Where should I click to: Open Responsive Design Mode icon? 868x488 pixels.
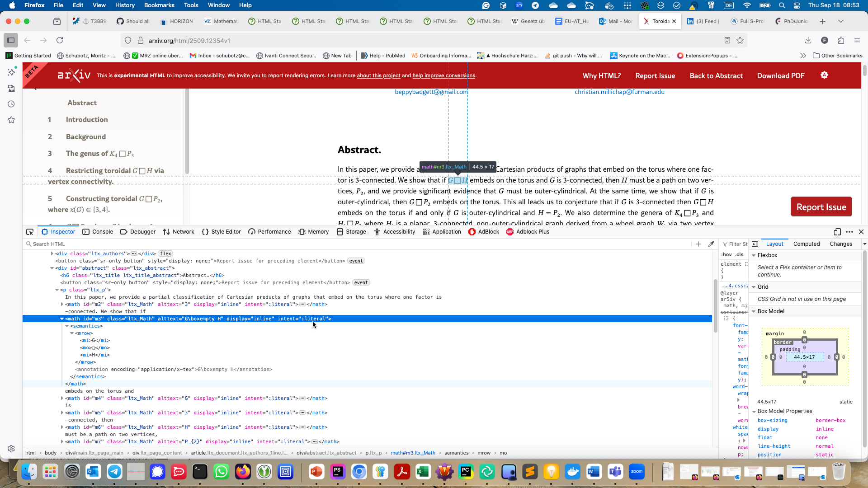(x=837, y=232)
